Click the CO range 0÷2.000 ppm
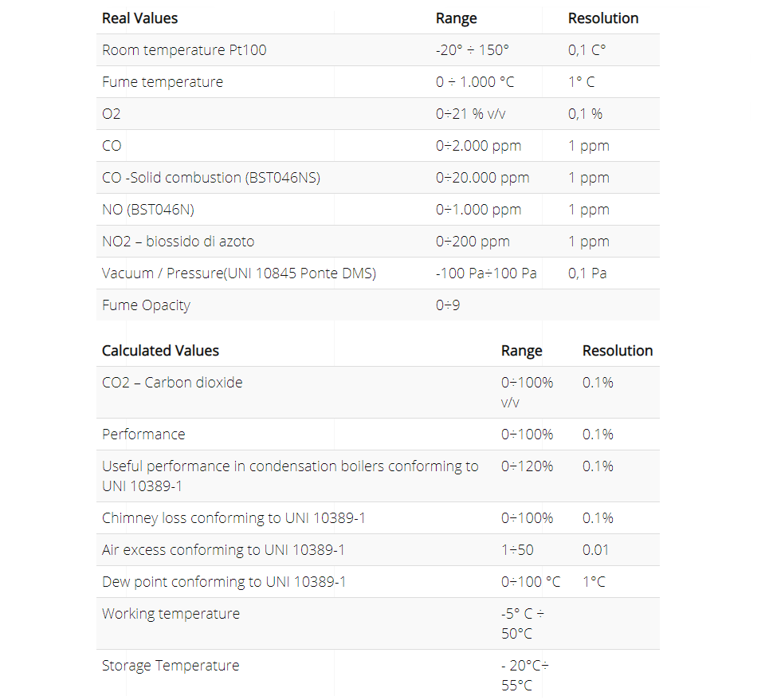 (478, 145)
